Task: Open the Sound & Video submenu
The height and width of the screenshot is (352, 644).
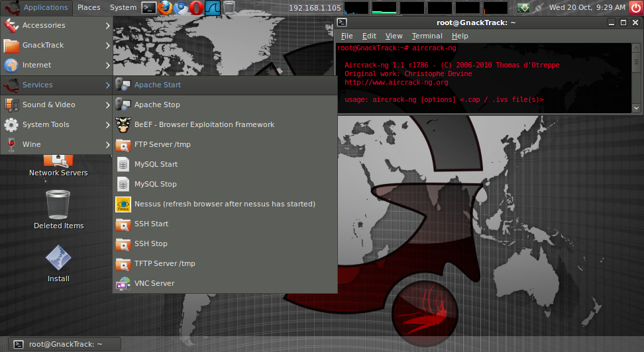Action: 56,105
